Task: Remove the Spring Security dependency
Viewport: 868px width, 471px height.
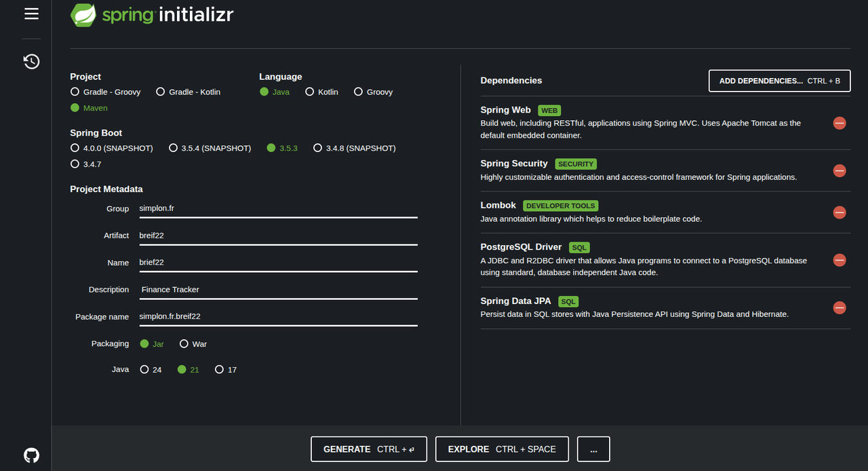Action: [840, 170]
